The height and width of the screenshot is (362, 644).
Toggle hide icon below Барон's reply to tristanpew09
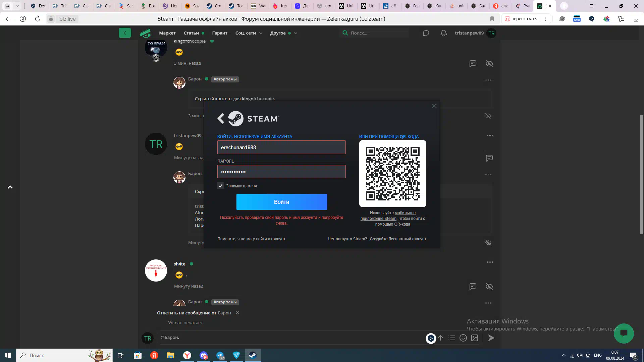tap(488, 243)
